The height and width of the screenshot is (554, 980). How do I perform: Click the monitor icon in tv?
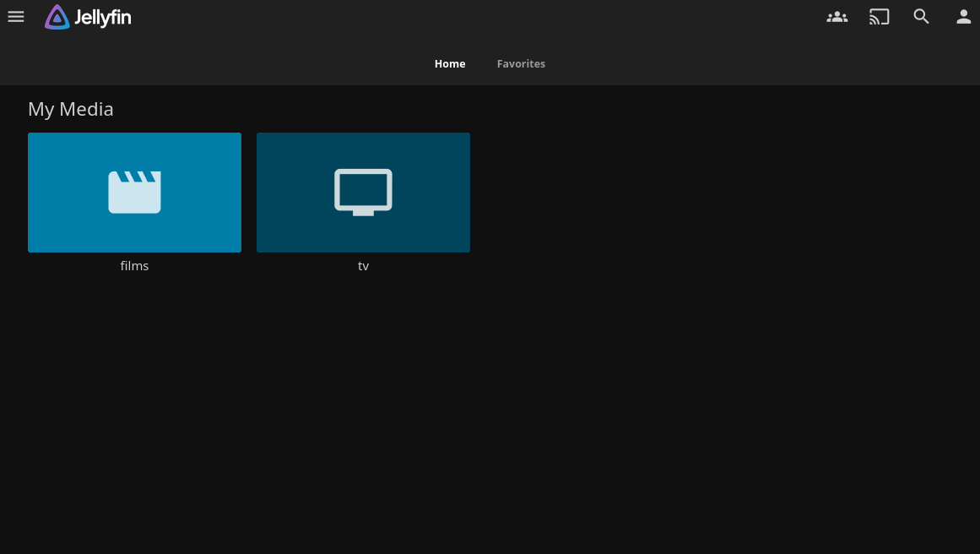pyautogui.click(x=363, y=192)
